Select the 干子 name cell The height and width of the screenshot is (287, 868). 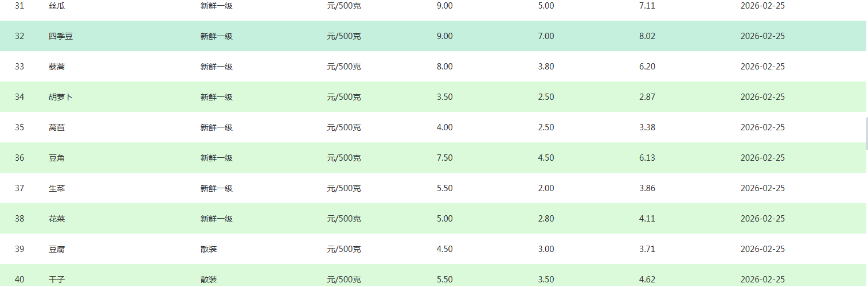pos(57,280)
